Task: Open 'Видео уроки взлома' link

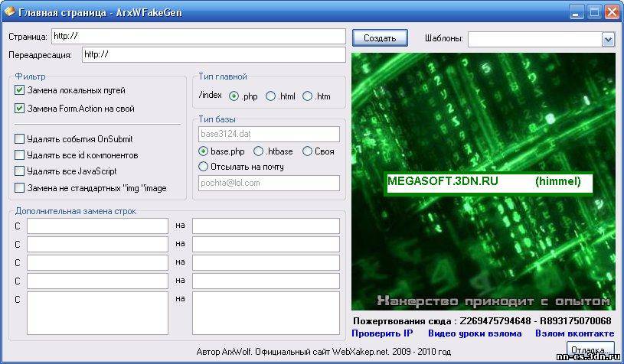Action: [475, 333]
